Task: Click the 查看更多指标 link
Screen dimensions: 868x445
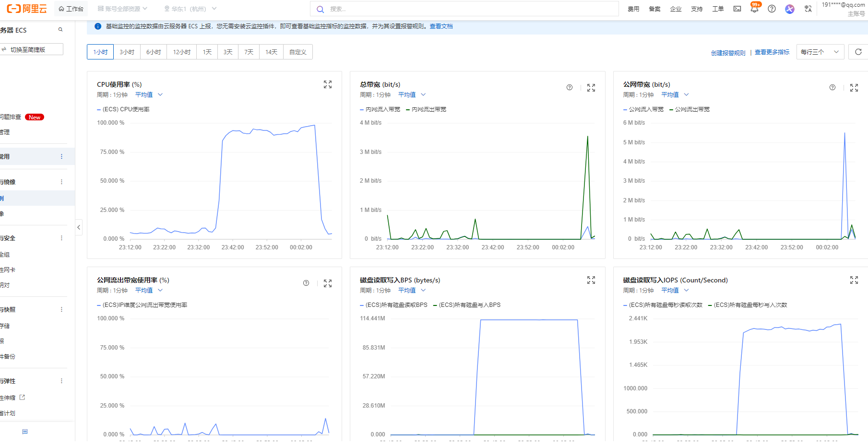Action: [x=772, y=52]
